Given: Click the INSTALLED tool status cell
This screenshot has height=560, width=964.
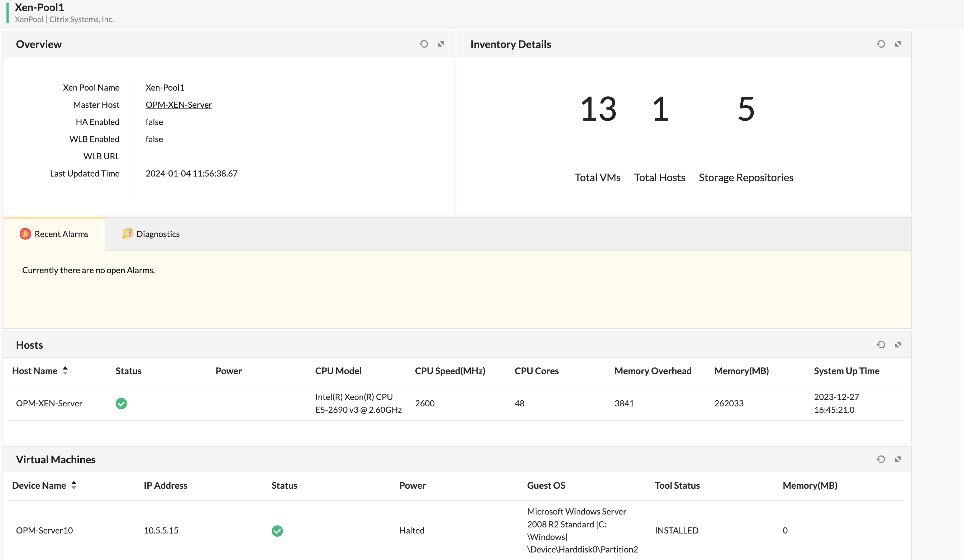Looking at the screenshot, I should (676, 531).
